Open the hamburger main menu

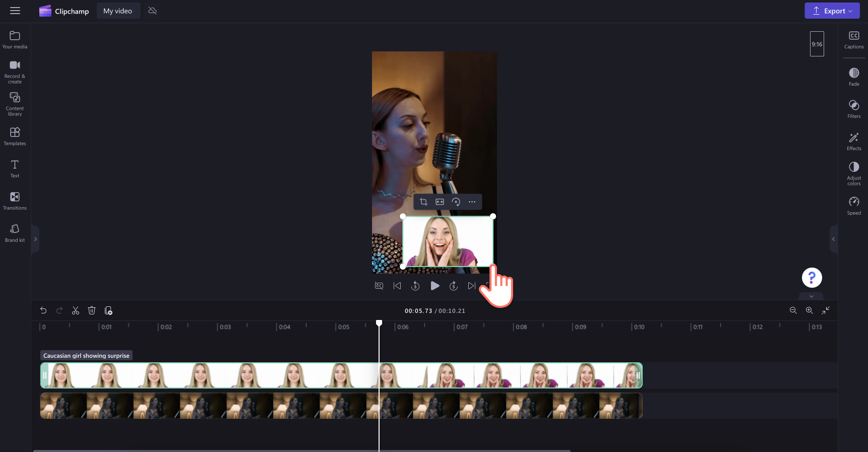coord(15,11)
